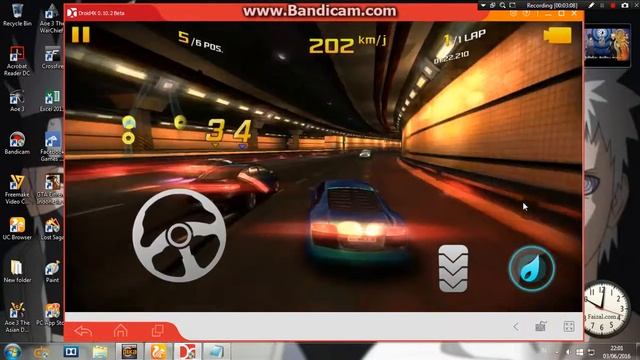Activate the blue nitro flame button
Viewport: 640px width, 360px height.
pyautogui.click(x=531, y=268)
